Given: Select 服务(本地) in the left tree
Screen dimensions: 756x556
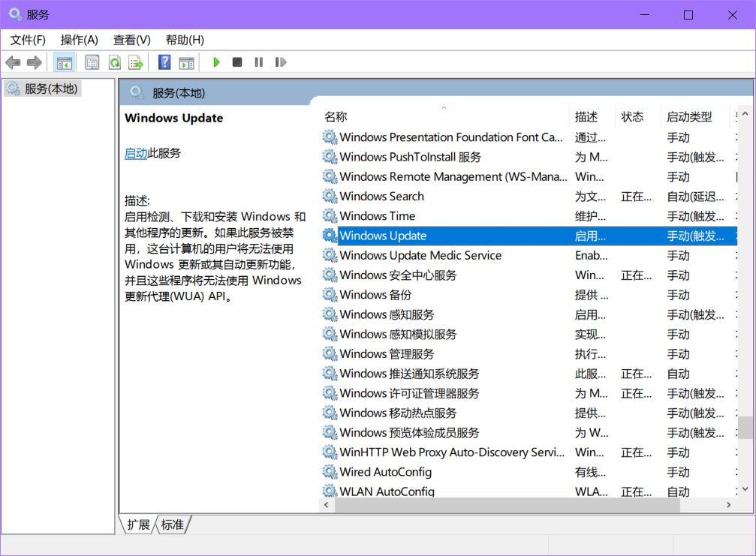Looking at the screenshot, I should pos(43,89).
